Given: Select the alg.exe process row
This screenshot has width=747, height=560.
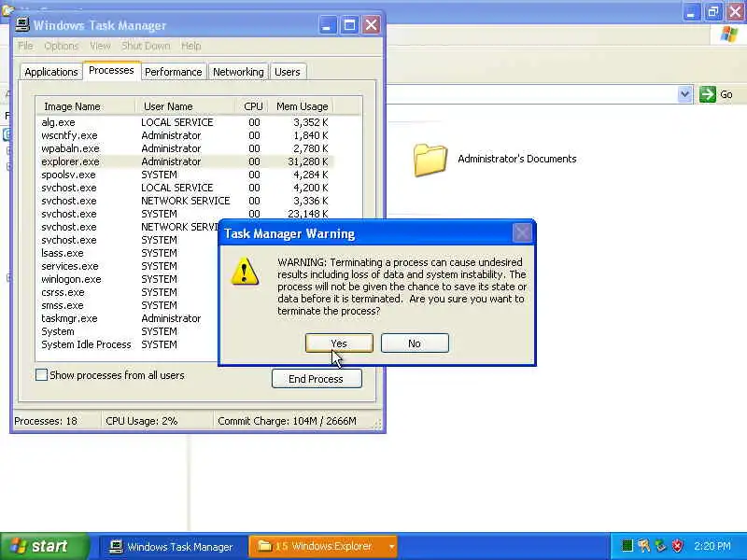Looking at the screenshot, I should (x=185, y=122).
